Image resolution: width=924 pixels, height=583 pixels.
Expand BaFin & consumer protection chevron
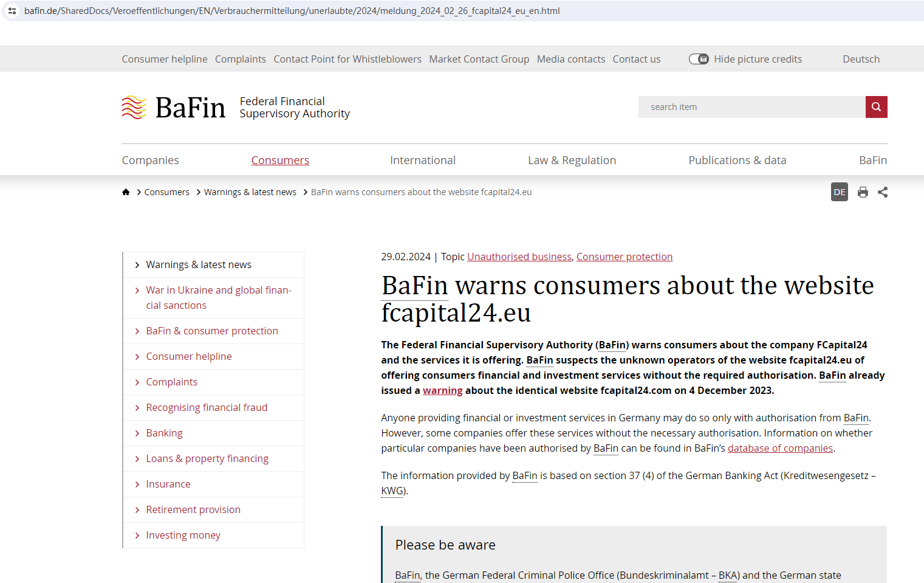click(137, 331)
